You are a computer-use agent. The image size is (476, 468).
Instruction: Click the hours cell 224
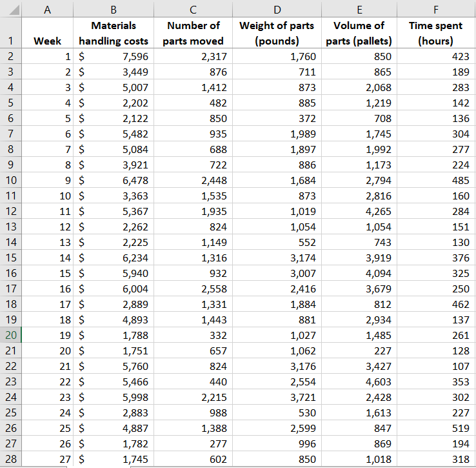tap(436, 165)
